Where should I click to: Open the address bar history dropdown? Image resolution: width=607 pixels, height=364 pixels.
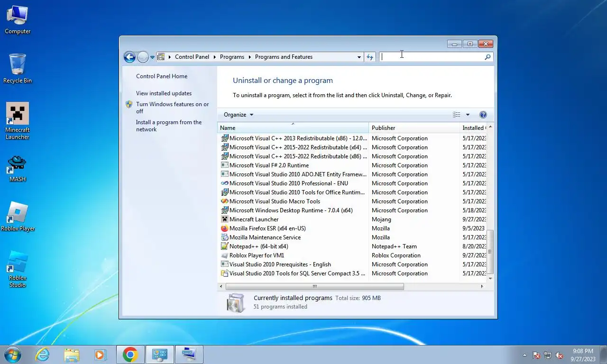pos(359,57)
